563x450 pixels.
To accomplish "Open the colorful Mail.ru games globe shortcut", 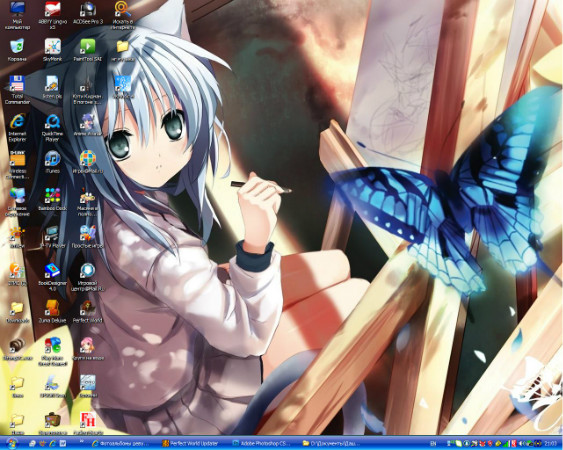I will pyautogui.click(x=88, y=162).
